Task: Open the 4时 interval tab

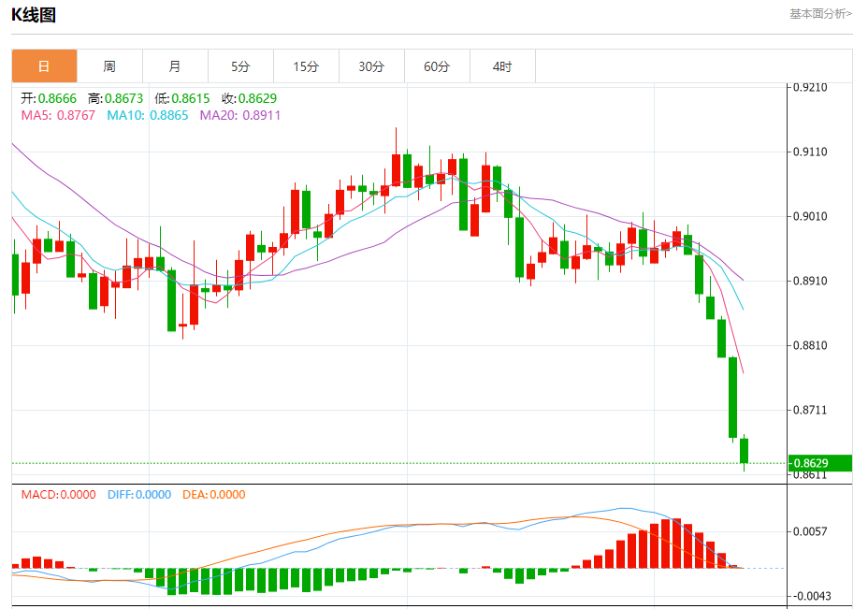Action: pyautogui.click(x=502, y=66)
